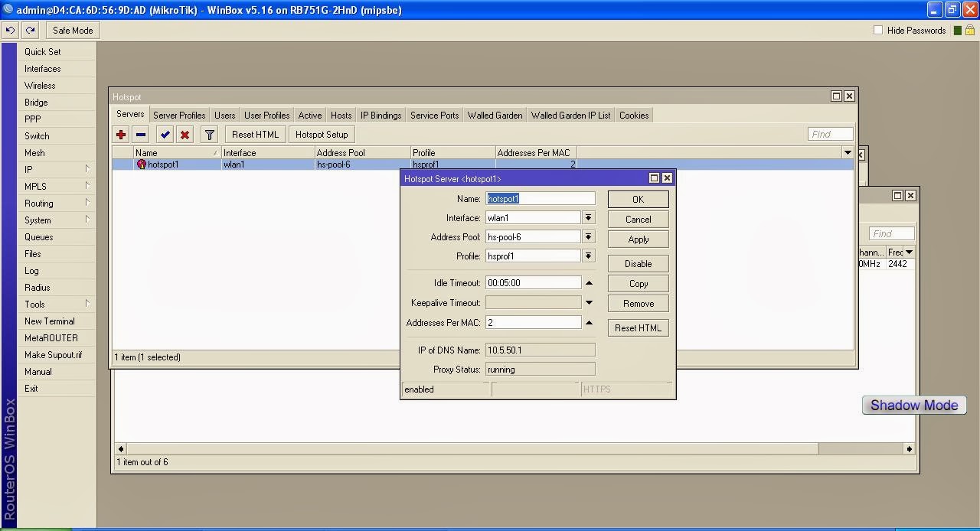Viewport: 980px width, 531px height.
Task: Toggle Hide Passwords checkbox
Action: [878, 30]
